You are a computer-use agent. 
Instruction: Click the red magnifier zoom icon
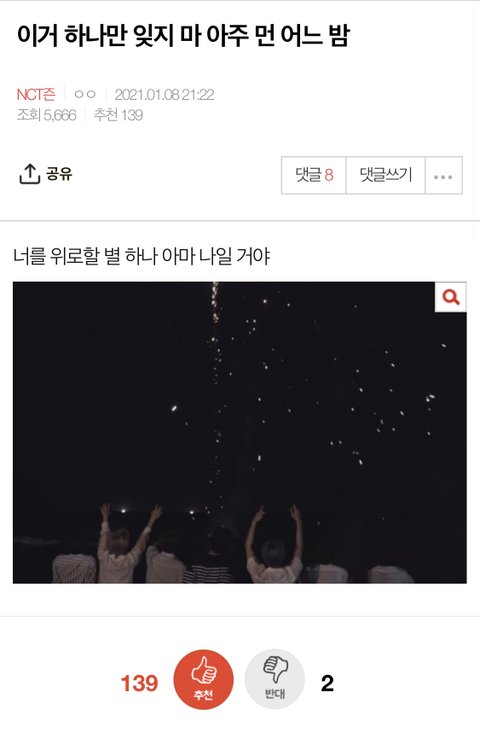451,297
